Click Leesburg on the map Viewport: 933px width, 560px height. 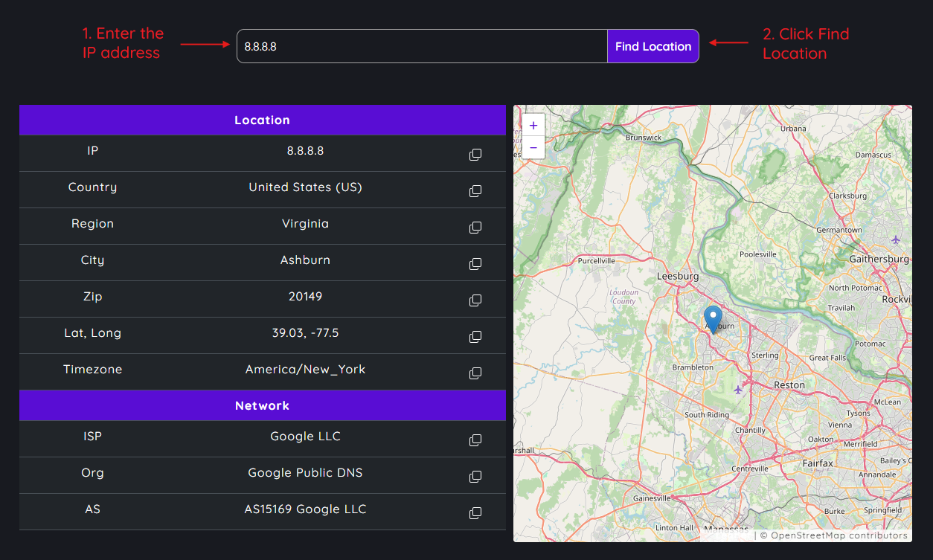tap(678, 276)
